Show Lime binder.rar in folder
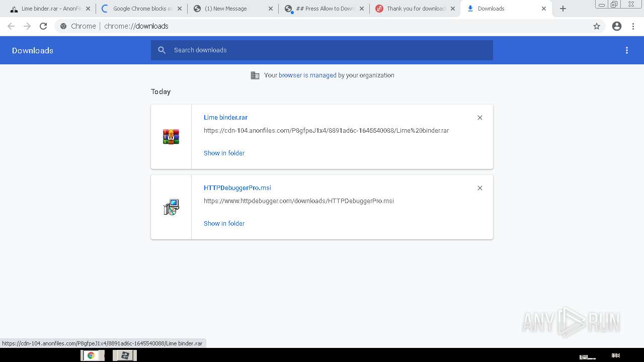 pyautogui.click(x=224, y=153)
